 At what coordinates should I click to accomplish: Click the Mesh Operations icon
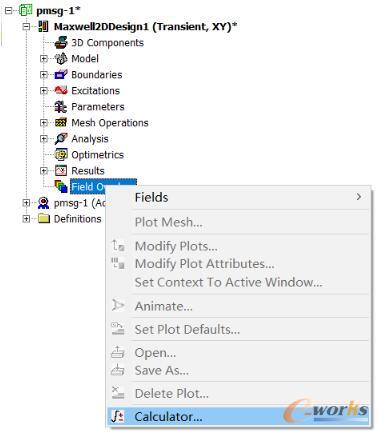pos(61,123)
